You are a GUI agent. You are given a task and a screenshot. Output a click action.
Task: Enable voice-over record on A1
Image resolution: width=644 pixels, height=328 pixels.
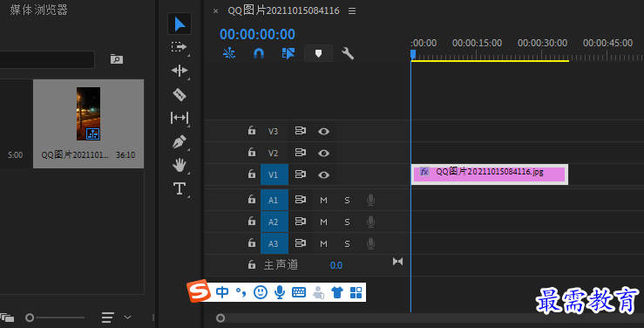(370, 200)
